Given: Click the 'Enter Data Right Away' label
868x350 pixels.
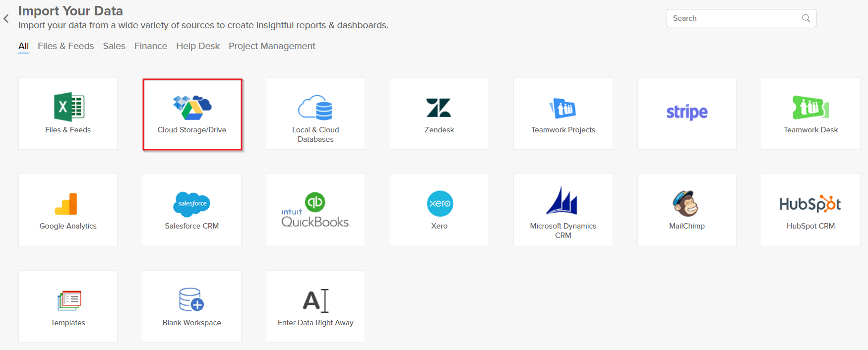Looking at the screenshot, I should (x=315, y=323).
